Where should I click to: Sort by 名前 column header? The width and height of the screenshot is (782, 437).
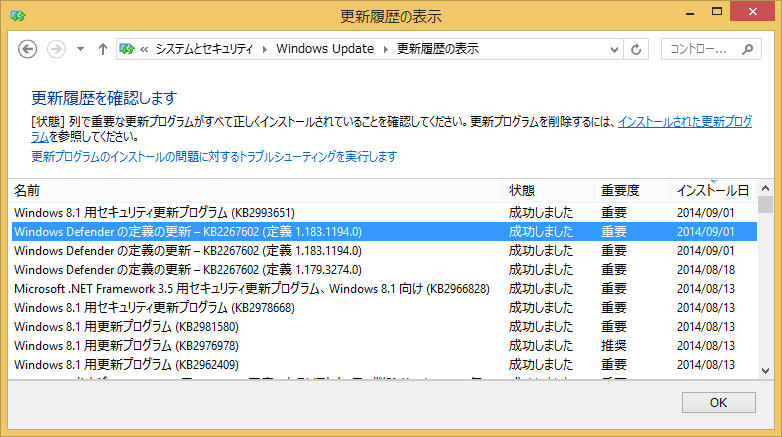(255, 191)
